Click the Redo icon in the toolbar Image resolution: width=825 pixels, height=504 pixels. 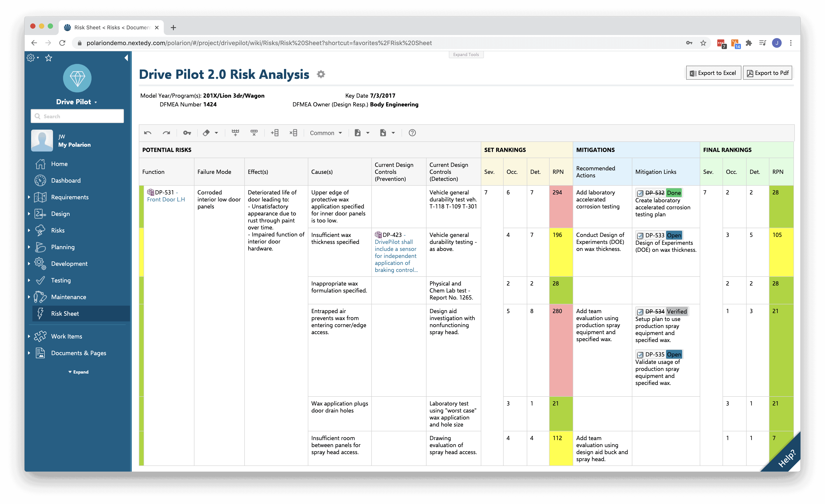click(x=166, y=133)
